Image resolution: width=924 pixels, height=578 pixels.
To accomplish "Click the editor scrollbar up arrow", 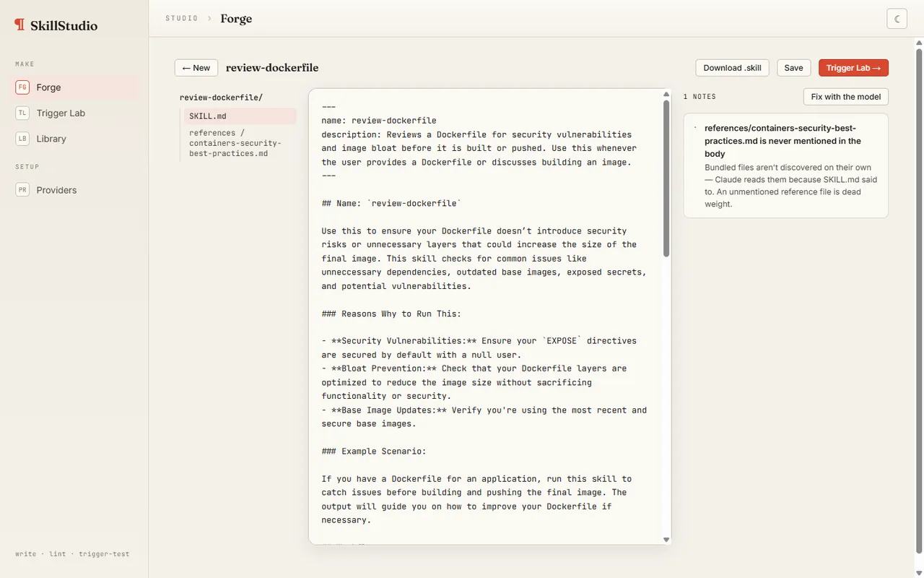I will coord(666,94).
